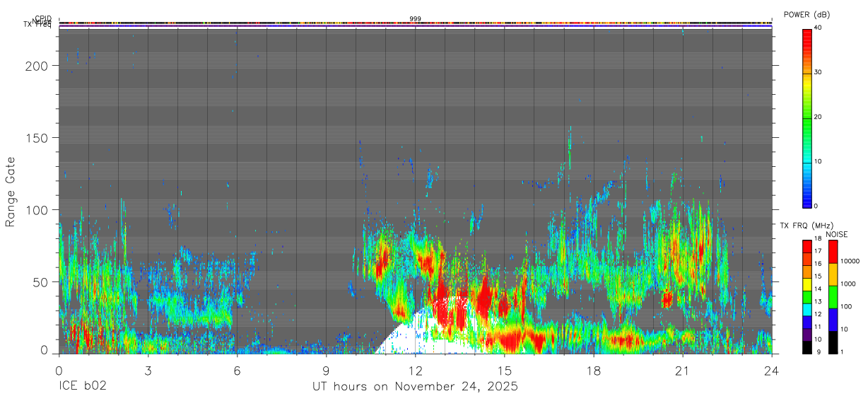Viewport: 868px width, 401px height.
Task: Click the "200" tick on the Range Gate axis
Action: [x=37, y=65]
